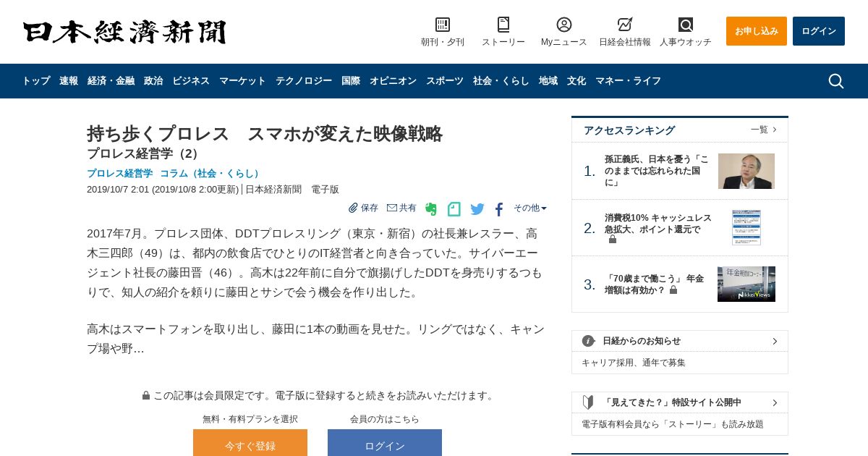Expand the その他 share dropdown
The image size is (868, 456).
click(x=530, y=208)
